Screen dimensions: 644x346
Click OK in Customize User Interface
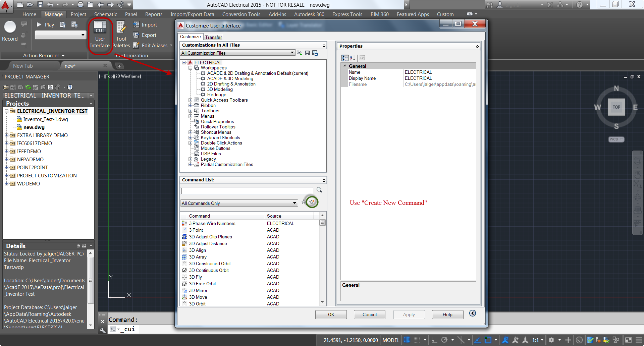pos(331,314)
